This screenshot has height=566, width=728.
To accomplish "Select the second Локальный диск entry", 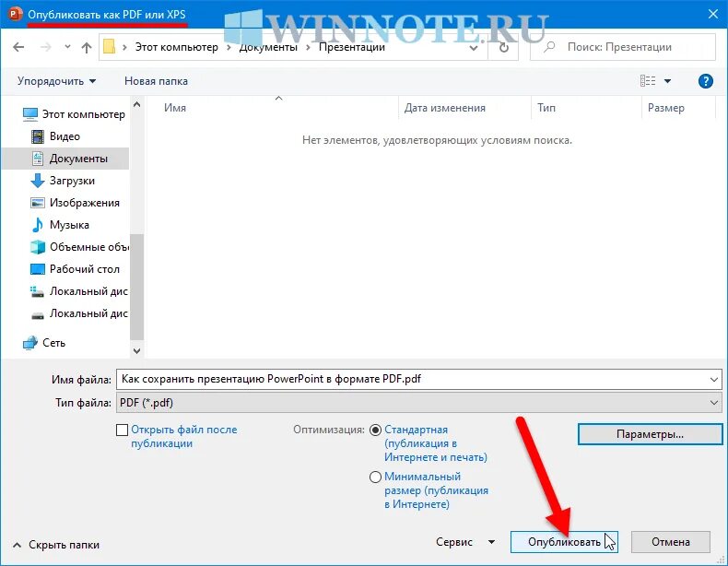I will (88, 313).
